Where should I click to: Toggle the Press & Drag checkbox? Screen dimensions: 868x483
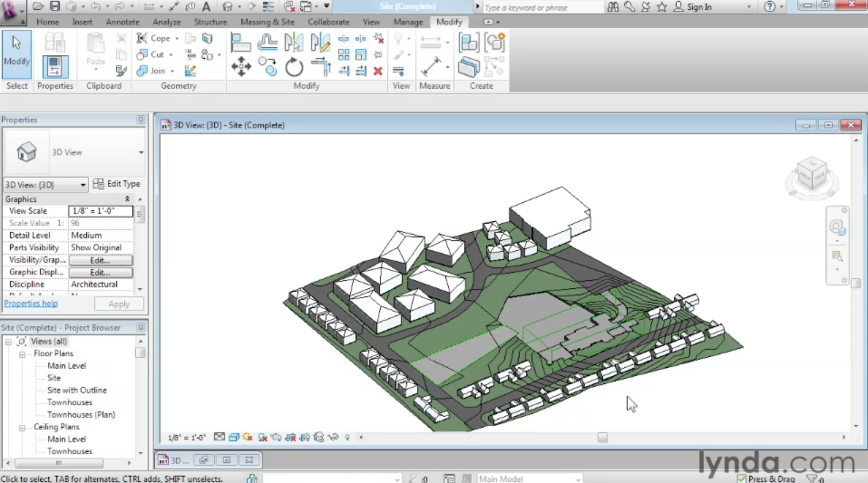[x=742, y=479]
